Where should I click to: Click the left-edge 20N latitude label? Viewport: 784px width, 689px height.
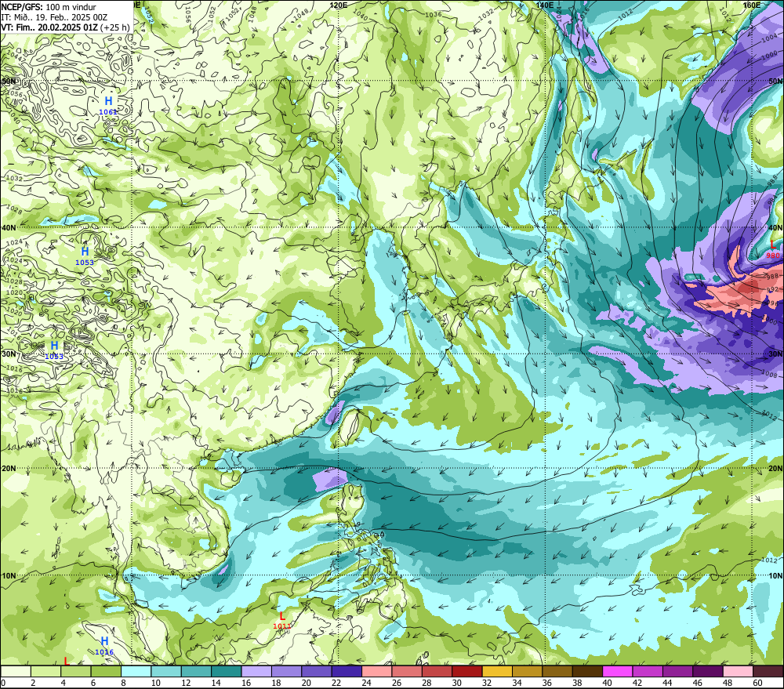(x=9, y=469)
